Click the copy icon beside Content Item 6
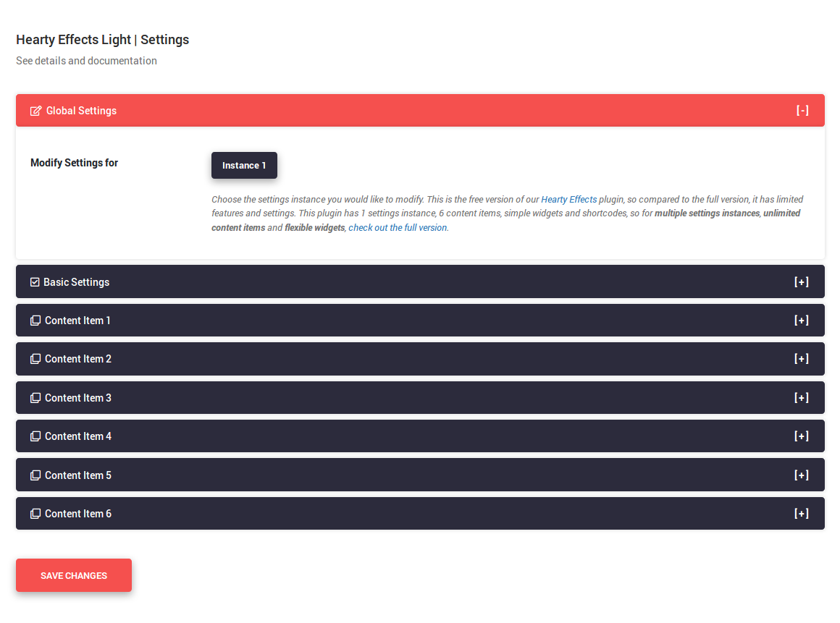Image resolution: width=840 pixels, height=623 pixels. click(35, 514)
